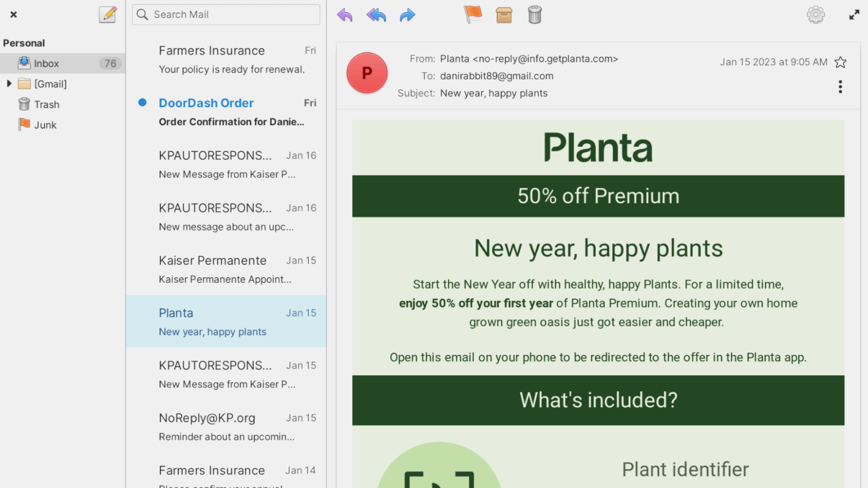Screen dimensions: 868x488
Task: Click the plant identifier scan icon circle
Action: click(440, 465)
